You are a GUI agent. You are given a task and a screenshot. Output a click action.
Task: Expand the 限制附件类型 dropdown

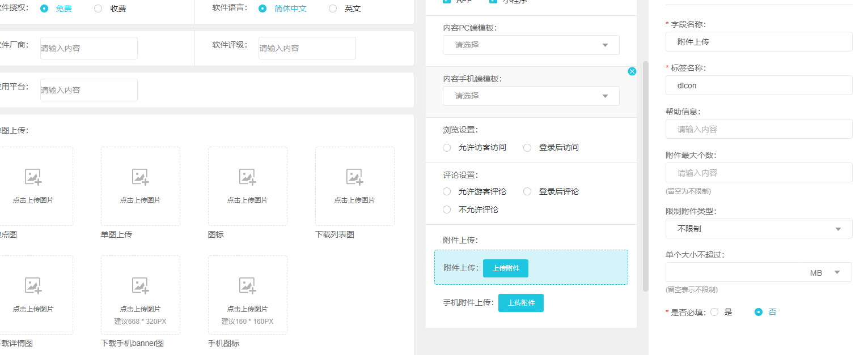759,229
